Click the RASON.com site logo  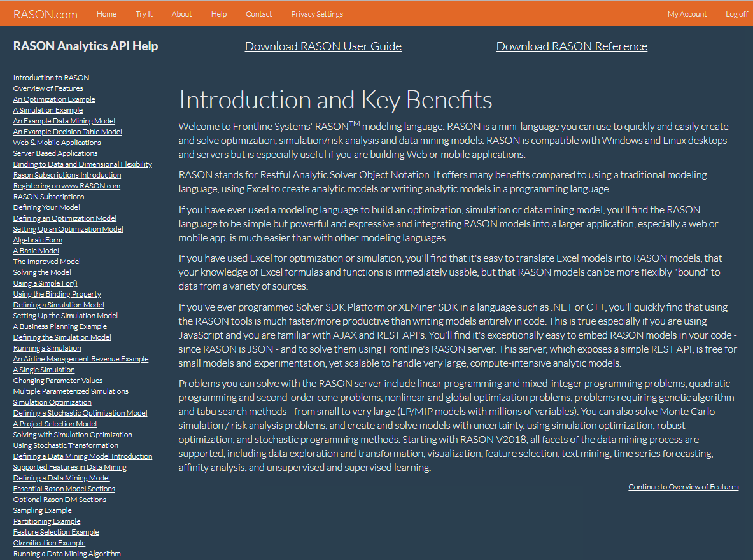pyautogui.click(x=45, y=14)
